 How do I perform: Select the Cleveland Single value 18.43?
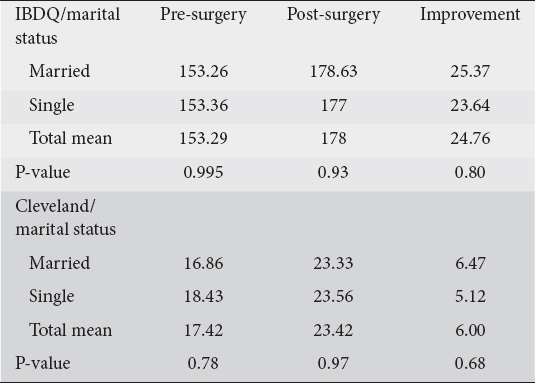(x=203, y=296)
